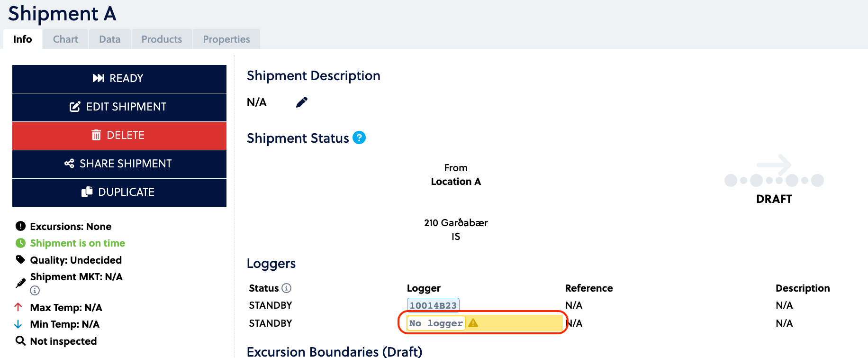Click info icon under Shipment MKT
Screen dimensions: 868x358
tap(35, 291)
